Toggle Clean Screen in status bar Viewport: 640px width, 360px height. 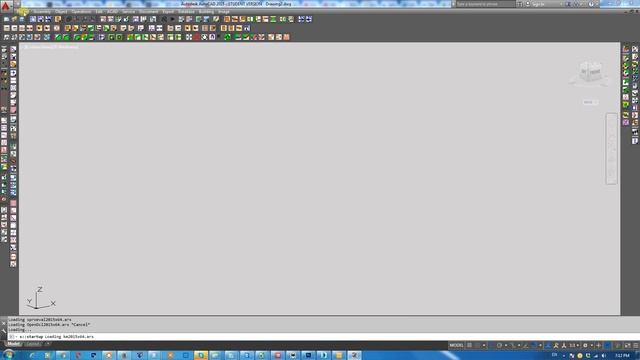627,345
